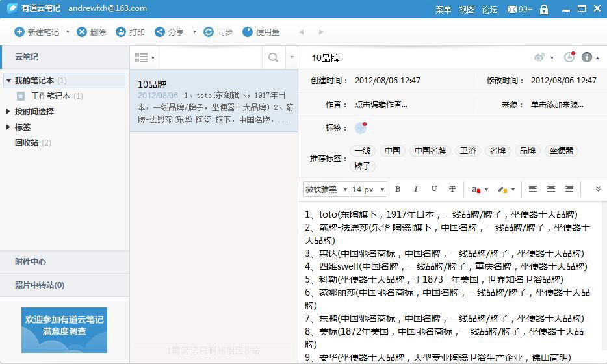
Task: Click 点击编辑作者 to edit author
Action: 381,104
